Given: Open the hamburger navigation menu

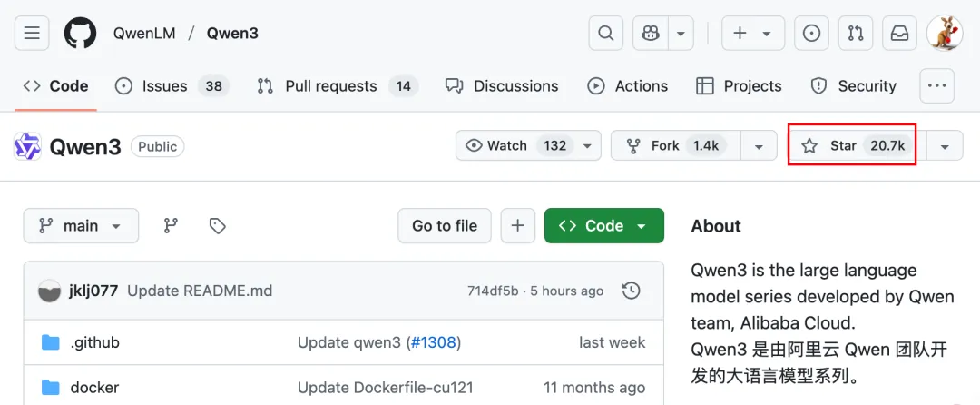Looking at the screenshot, I should pos(32,33).
